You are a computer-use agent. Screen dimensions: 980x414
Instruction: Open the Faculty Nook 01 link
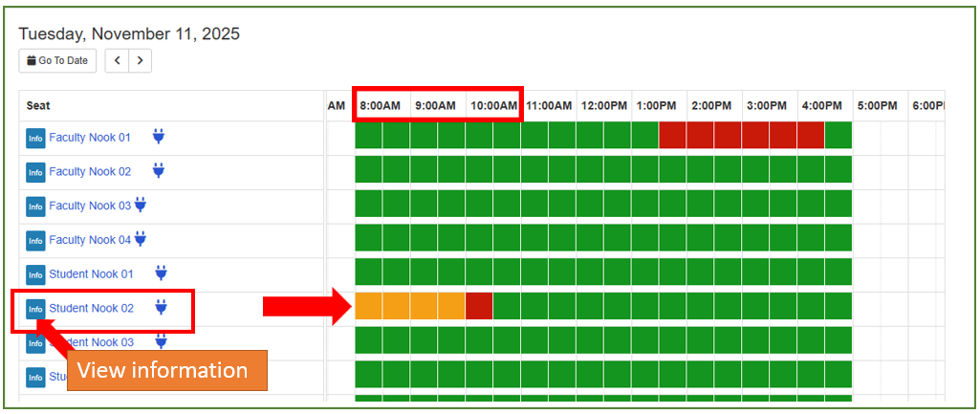point(90,138)
